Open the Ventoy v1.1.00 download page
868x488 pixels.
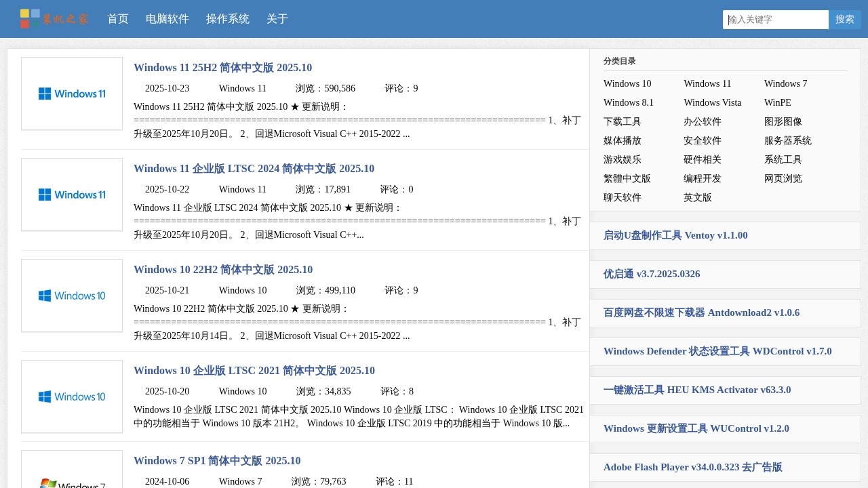[675, 235]
